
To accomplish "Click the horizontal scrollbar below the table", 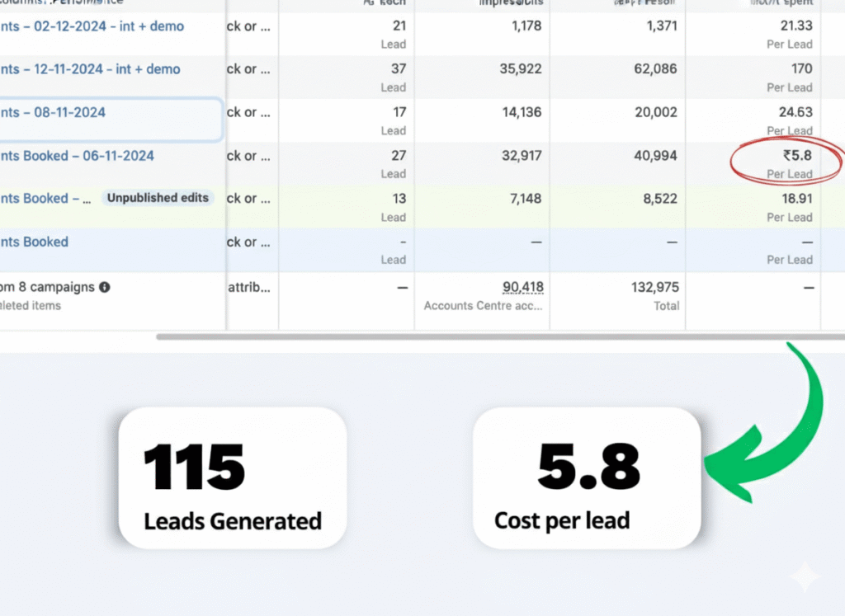I will pyautogui.click(x=495, y=336).
